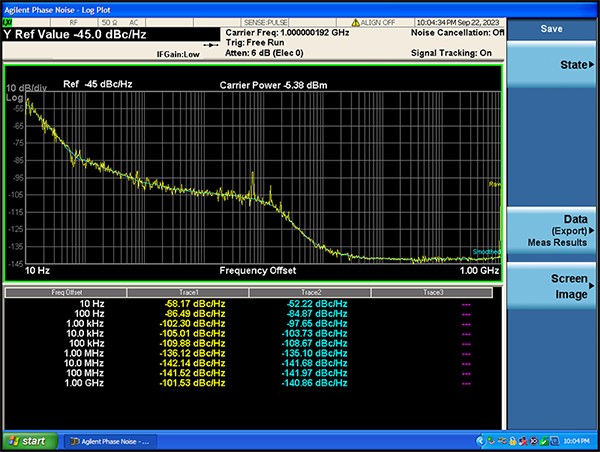
Task: Click the 50 Ω impedance indicator
Action: [x=108, y=23]
